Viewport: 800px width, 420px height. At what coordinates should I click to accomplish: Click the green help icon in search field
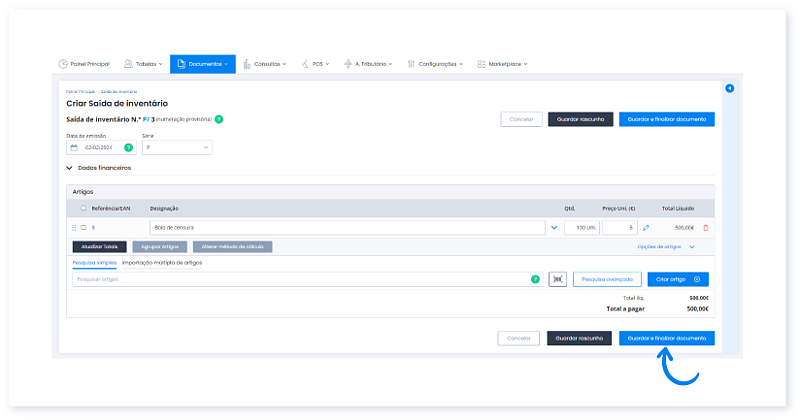pyautogui.click(x=535, y=280)
